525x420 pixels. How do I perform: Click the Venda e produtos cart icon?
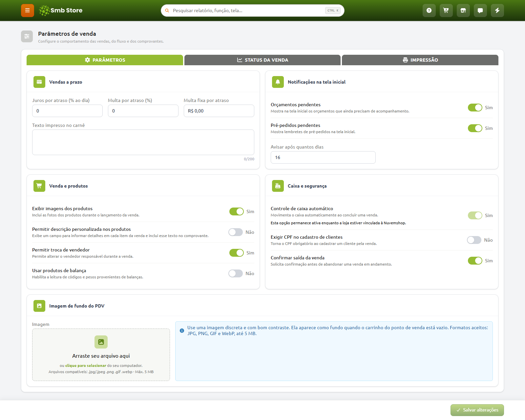tap(39, 186)
